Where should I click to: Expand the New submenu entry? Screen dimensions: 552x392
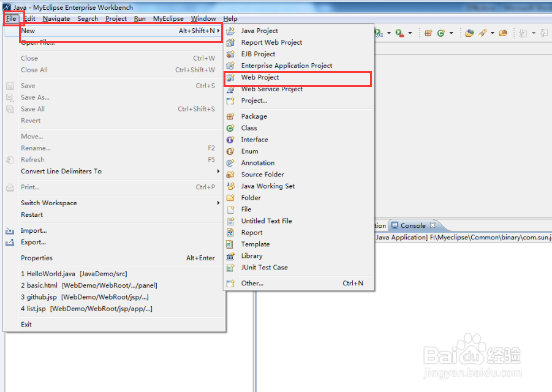(x=120, y=31)
